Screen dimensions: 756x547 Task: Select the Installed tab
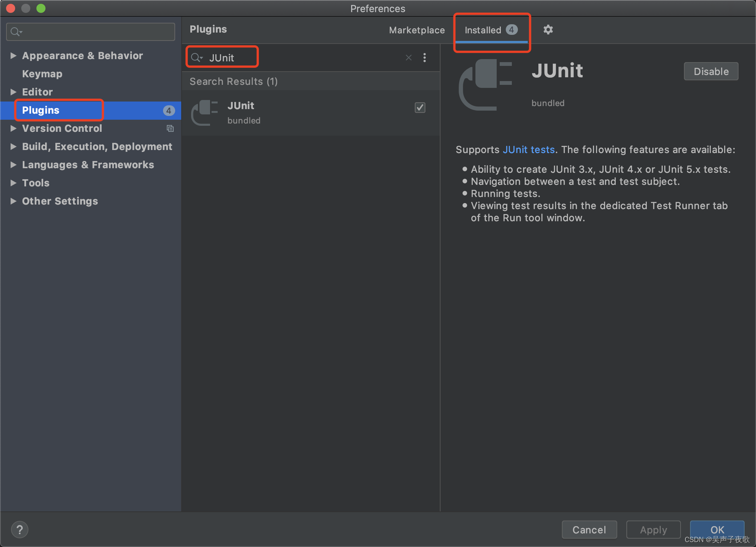point(491,29)
